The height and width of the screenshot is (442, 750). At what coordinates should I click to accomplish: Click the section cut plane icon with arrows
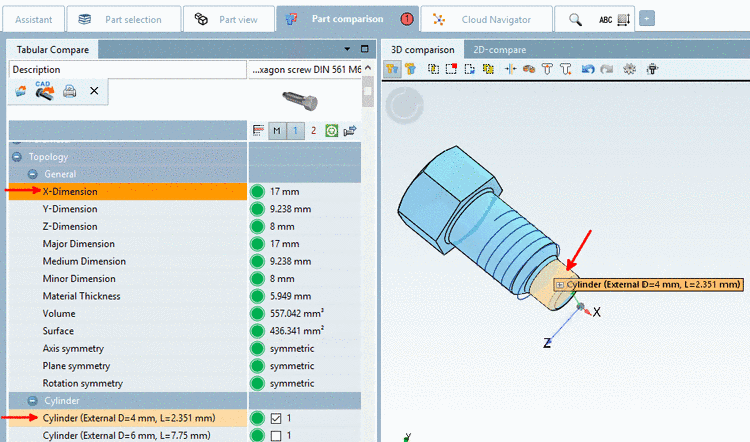510,69
